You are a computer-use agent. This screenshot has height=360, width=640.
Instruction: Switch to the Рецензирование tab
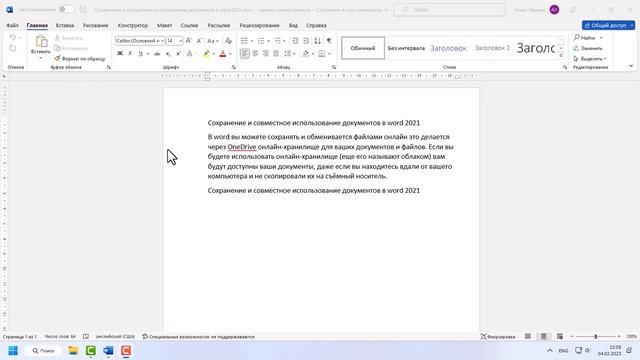tap(260, 25)
